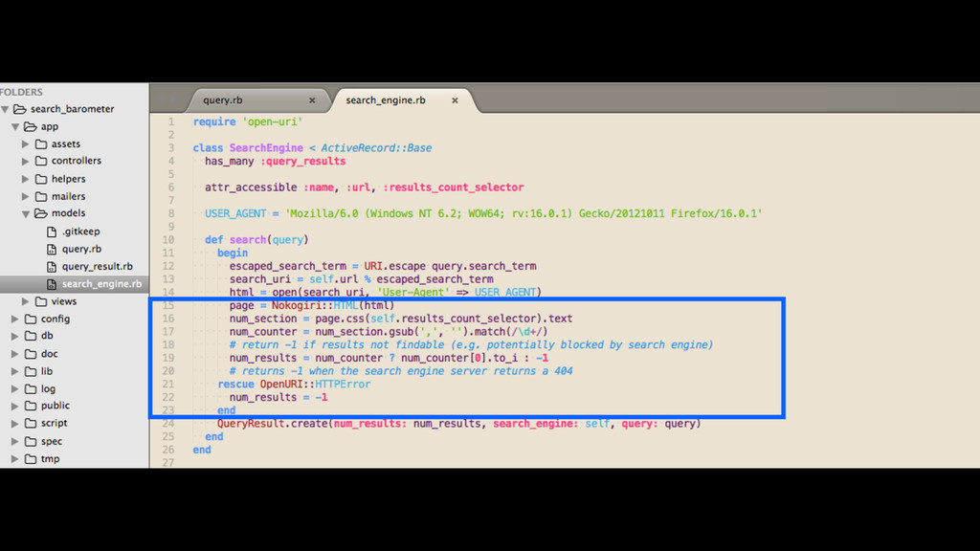Expand the helpers folder
Viewport: 980px width, 551px height.
click(x=26, y=179)
